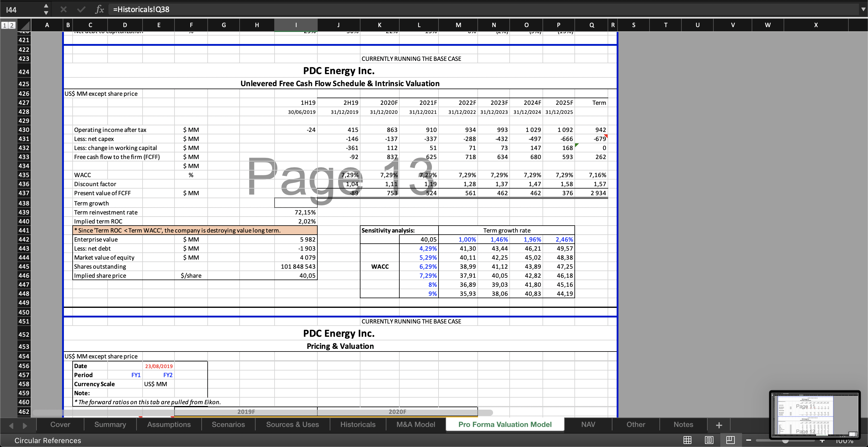Cancel the formula entry with the X icon
868x447 pixels.
point(63,9)
